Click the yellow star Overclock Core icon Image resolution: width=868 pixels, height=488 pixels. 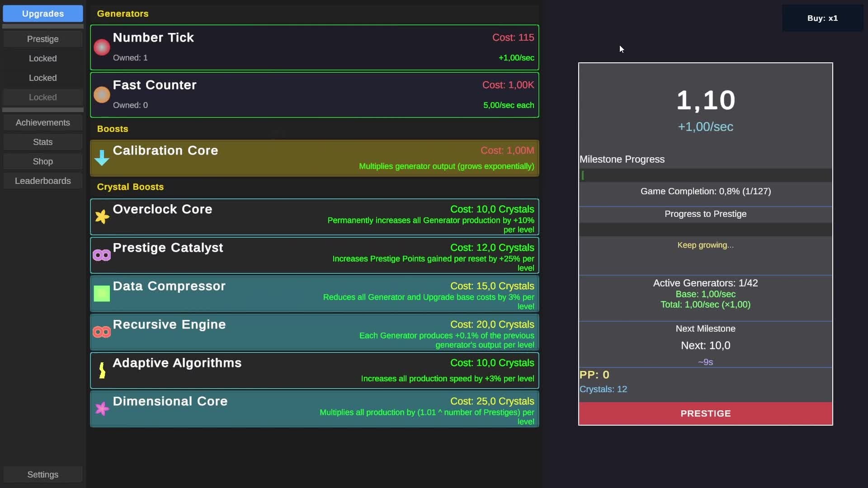pos(102,217)
